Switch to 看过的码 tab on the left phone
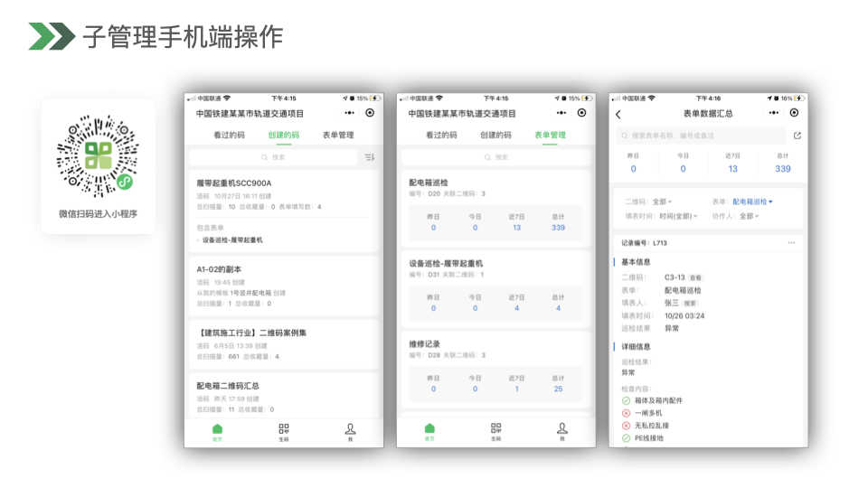This screenshot has width=868, height=488. click(229, 135)
